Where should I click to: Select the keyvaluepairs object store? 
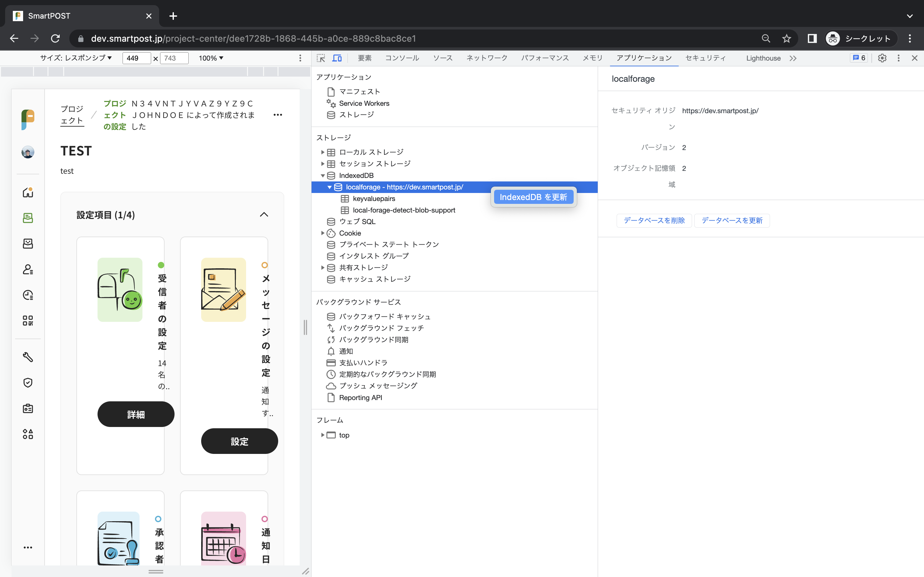tap(373, 199)
